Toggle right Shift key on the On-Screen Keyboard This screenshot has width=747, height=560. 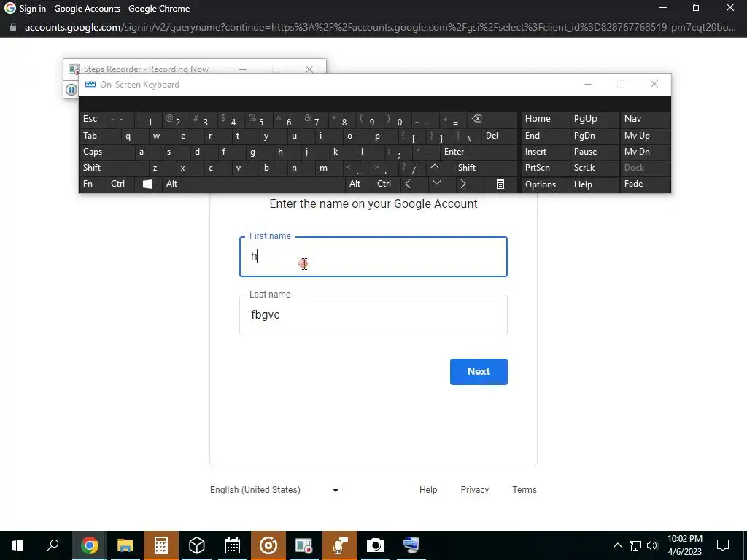485,168
